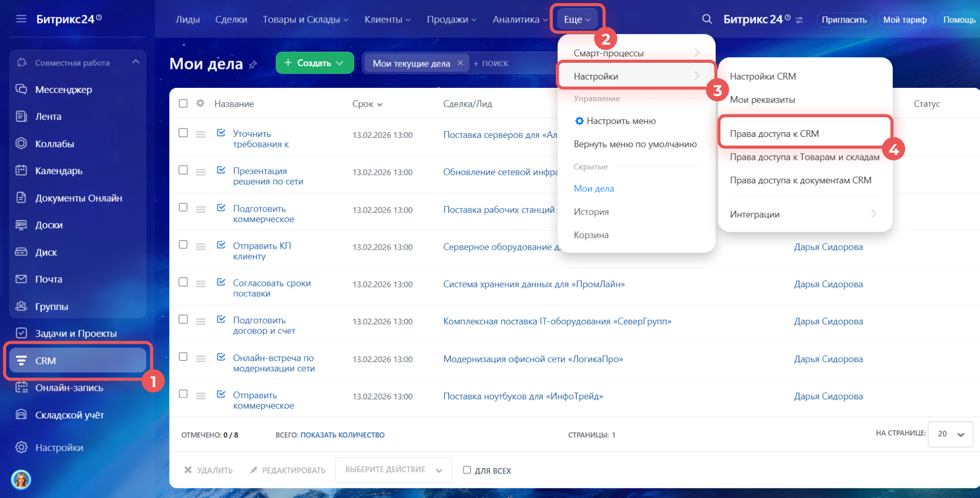
Task: Remove the Мои текущие дела filter chip
Action: tap(460, 63)
